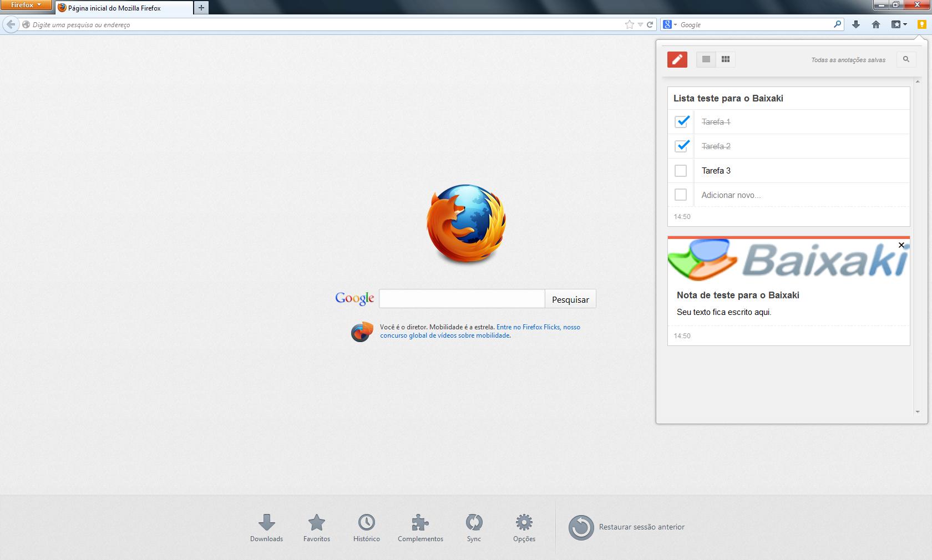932x560 pixels.
Task: Bookmark this page with star icon
Action: [x=629, y=24]
